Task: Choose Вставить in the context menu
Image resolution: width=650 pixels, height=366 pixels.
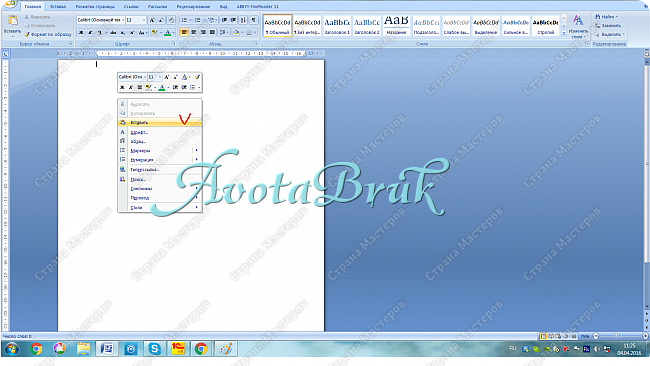Action: point(160,123)
